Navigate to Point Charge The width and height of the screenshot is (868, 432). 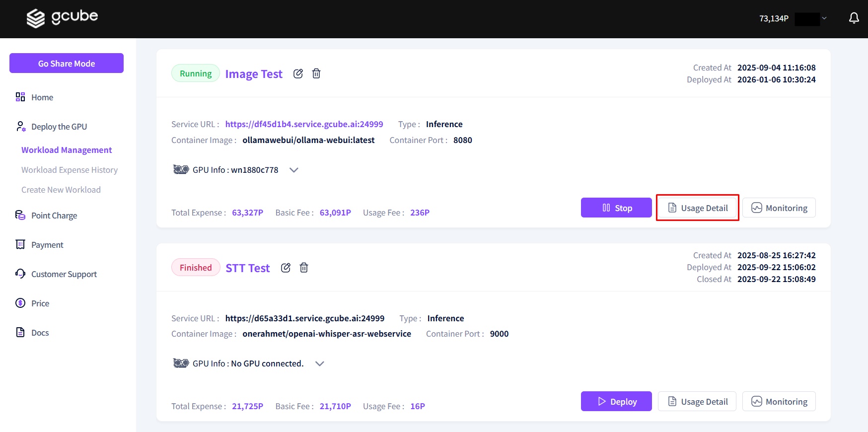tap(54, 216)
